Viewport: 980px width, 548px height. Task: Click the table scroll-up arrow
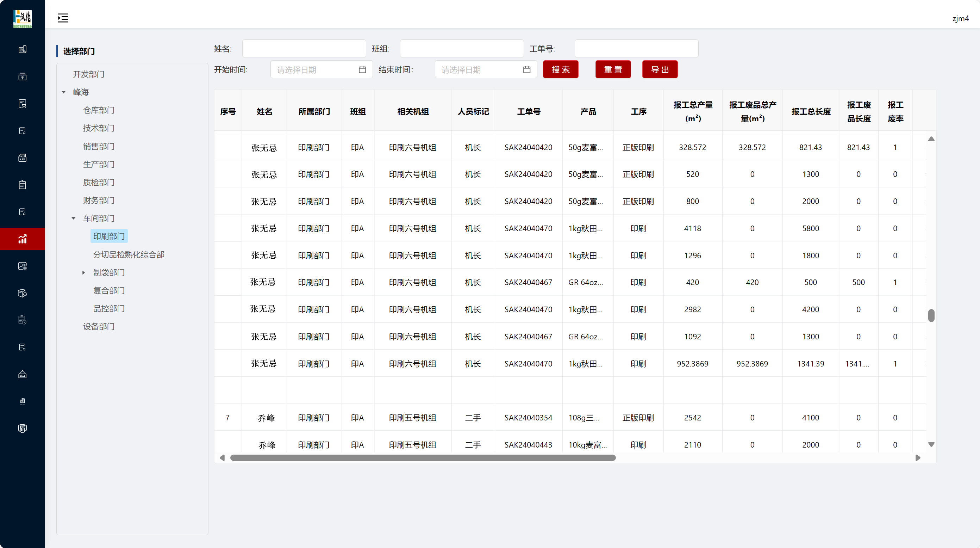coord(931,139)
